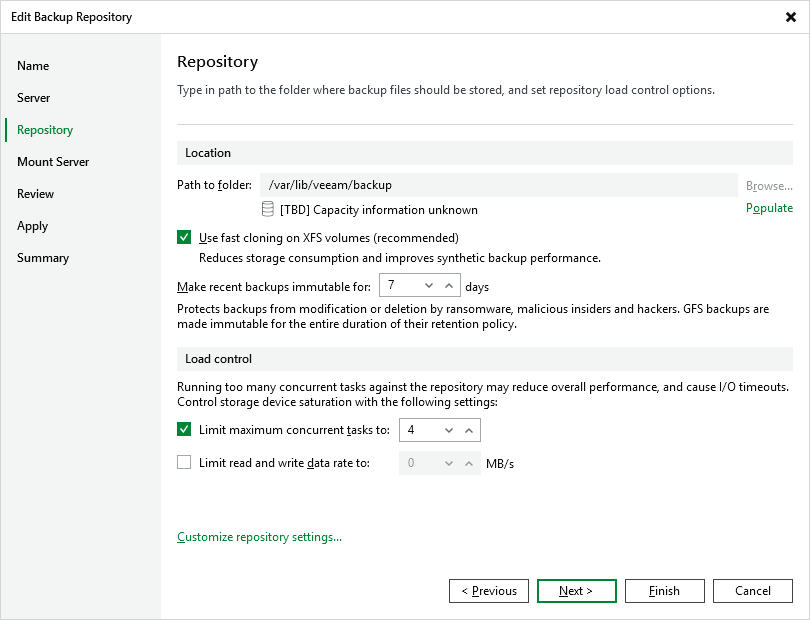810x620 pixels.
Task: Select the Summary wizard step
Action: [x=43, y=257]
